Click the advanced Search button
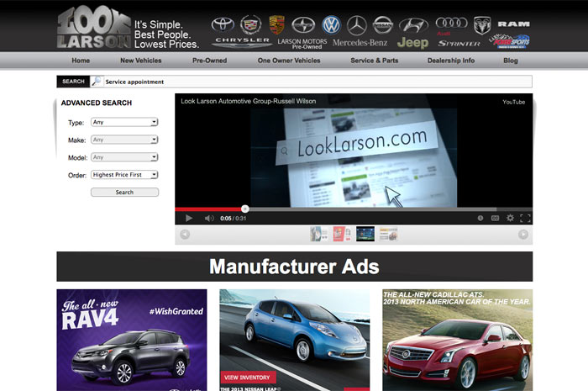 click(124, 192)
